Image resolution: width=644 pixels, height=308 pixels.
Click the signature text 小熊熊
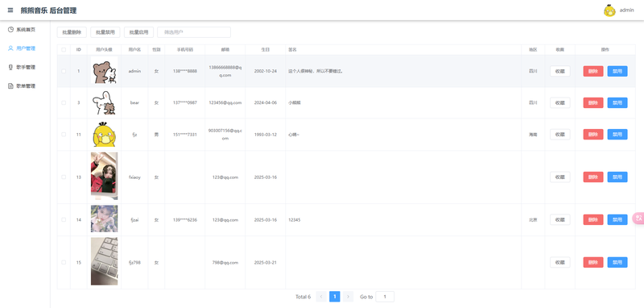(x=295, y=103)
